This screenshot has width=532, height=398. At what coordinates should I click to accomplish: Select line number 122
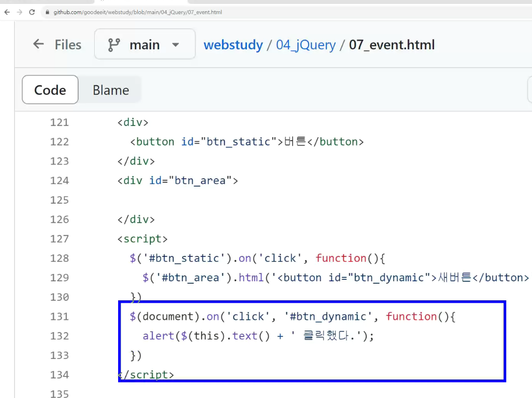(60, 142)
